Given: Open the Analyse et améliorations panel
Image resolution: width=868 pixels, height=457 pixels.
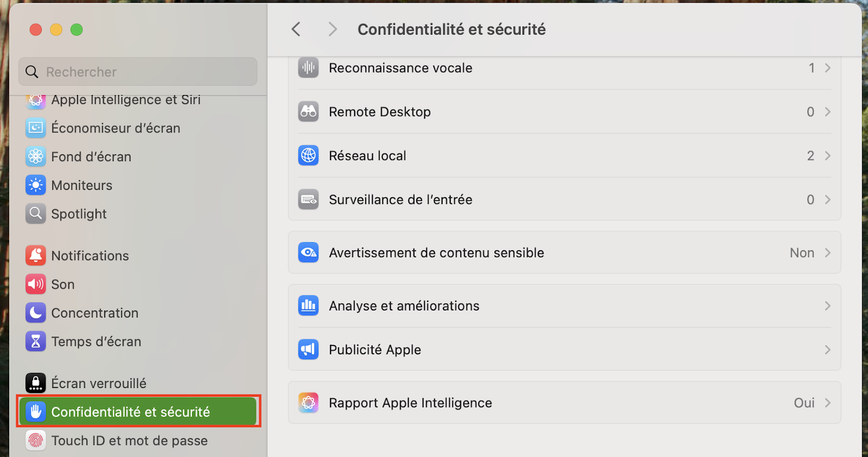Looking at the screenshot, I should pos(564,306).
